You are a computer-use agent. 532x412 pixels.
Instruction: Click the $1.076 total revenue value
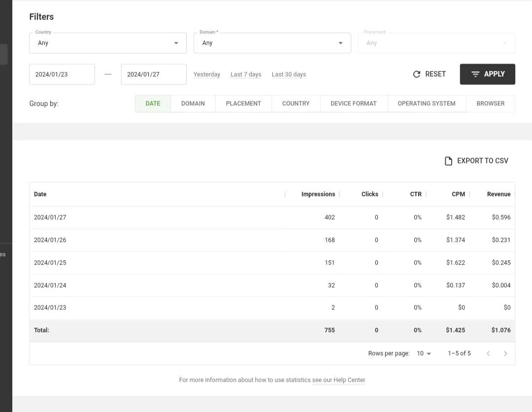pyautogui.click(x=501, y=330)
